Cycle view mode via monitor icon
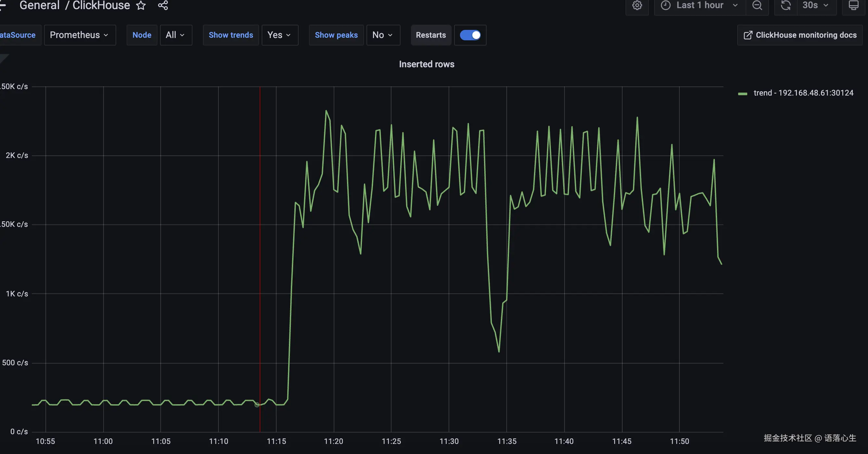Viewport: 868px width, 454px height. tap(853, 6)
